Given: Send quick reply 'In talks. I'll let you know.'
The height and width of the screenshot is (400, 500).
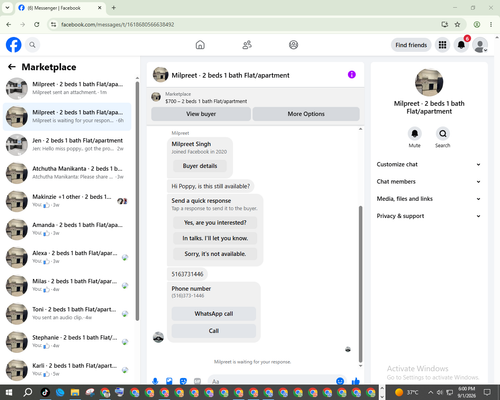Looking at the screenshot, I should pyautogui.click(x=215, y=238).
